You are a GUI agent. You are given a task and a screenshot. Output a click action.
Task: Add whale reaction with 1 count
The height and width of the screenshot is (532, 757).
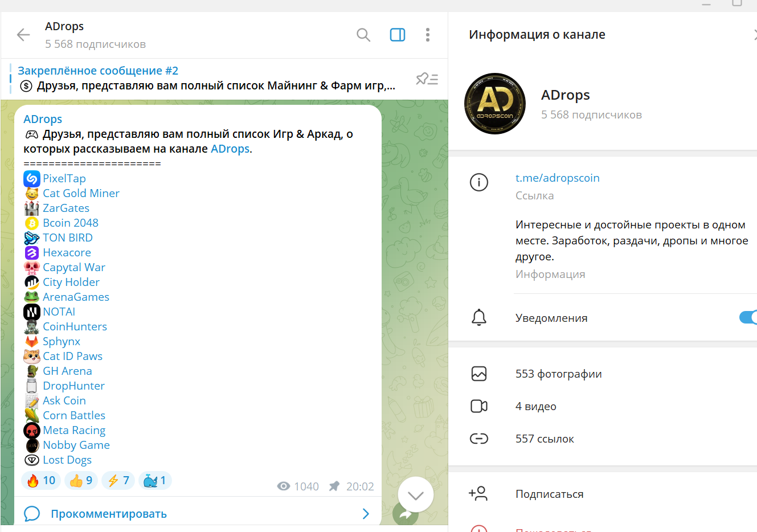tap(155, 480)
